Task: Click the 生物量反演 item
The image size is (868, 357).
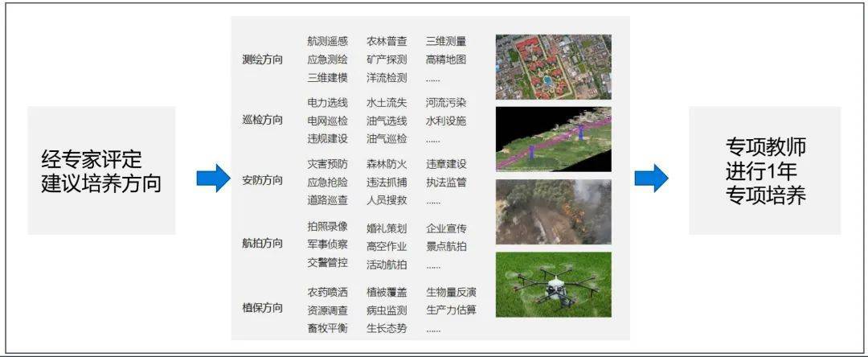Action: tap(451, 292)
